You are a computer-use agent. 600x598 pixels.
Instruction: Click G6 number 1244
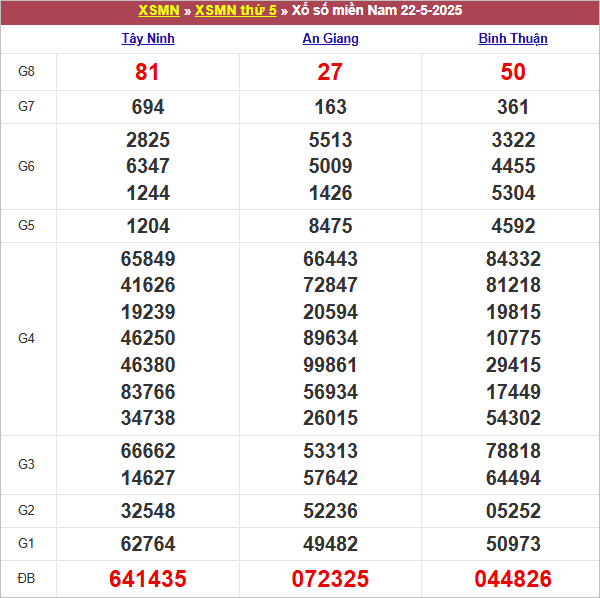pyautogui.click(x=148, y=193)
